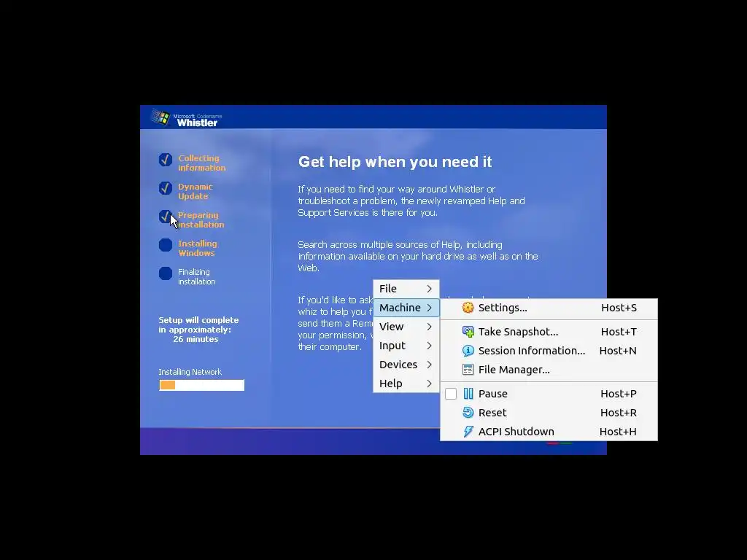The width and height of the screenshot is (747, 560).
Task: Expand the Input submenu arrow
Action: tap(429, 346)
